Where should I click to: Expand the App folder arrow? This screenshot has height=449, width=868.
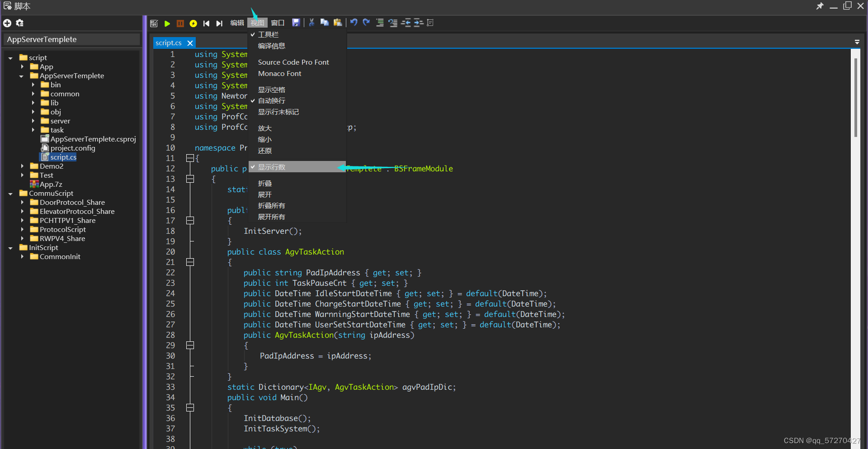pos(22,67)
